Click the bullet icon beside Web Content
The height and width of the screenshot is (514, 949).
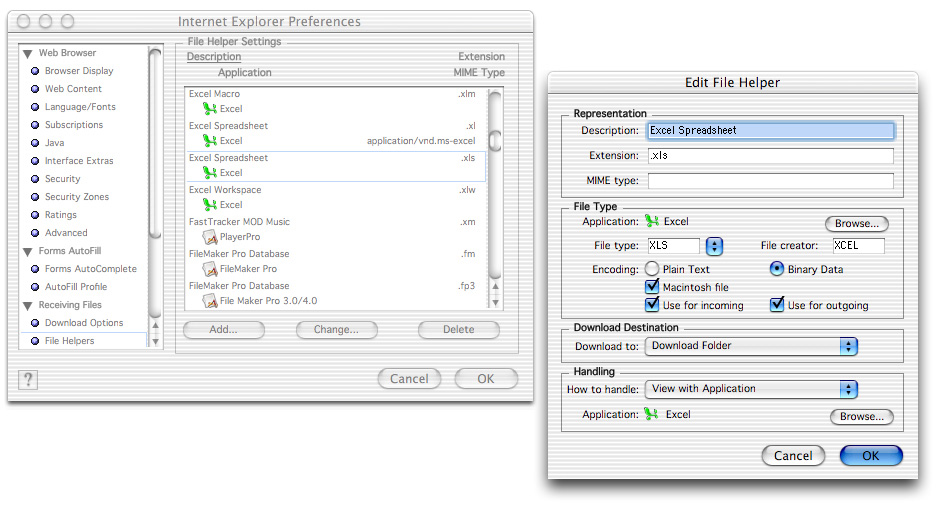(35, 89)
